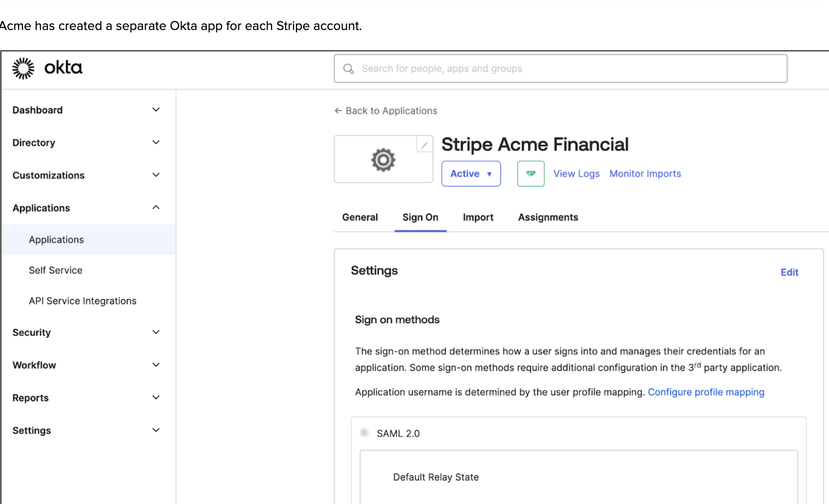
Task: Click the Reports sidebar label
Action: (x=30, y=398)
